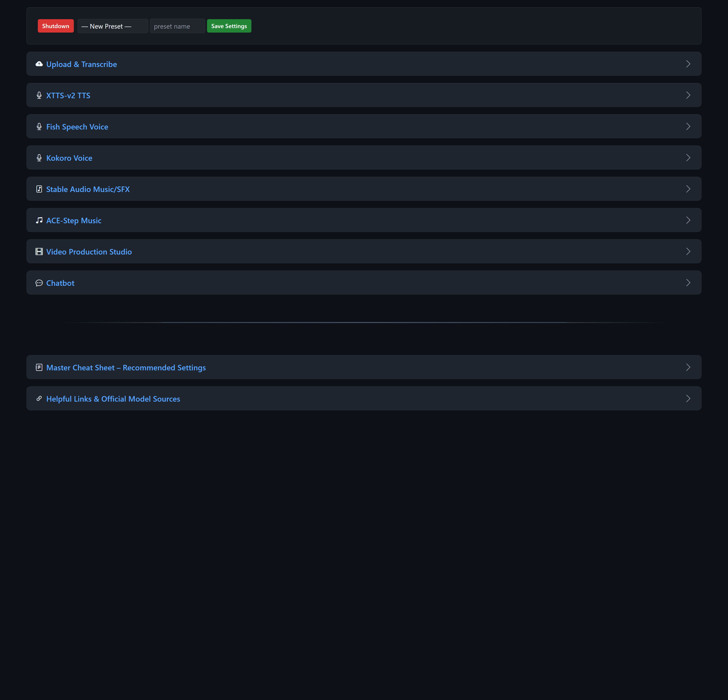Expand Kokoro Voice section via chevron

click(x=688, y=157)
